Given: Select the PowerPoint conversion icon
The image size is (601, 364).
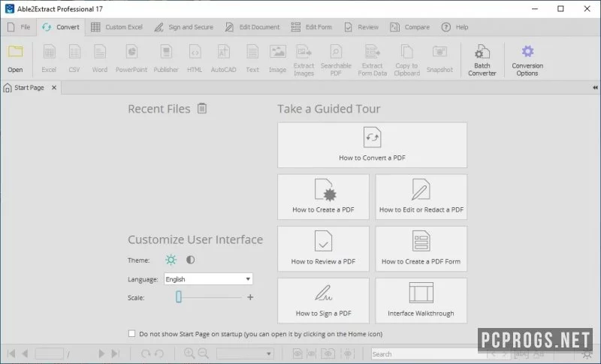Looking at the screenshot, I should click(x=131, y=52).
